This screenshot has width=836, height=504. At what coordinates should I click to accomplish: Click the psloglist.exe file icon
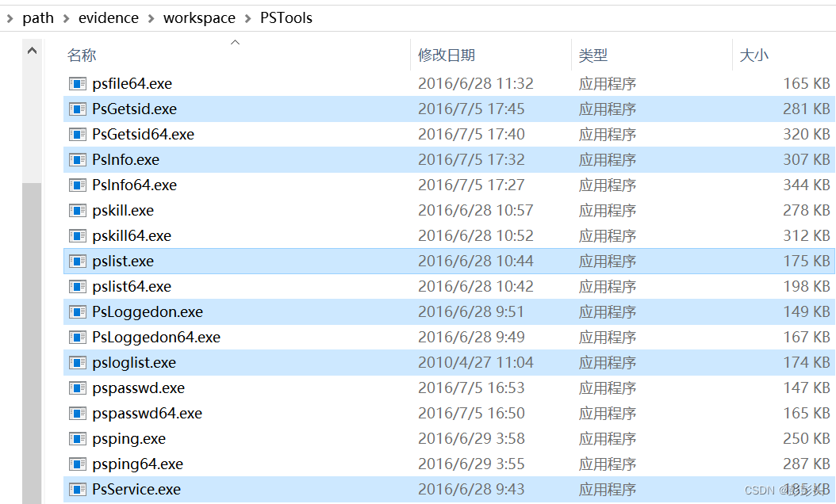tap(77, 363)
